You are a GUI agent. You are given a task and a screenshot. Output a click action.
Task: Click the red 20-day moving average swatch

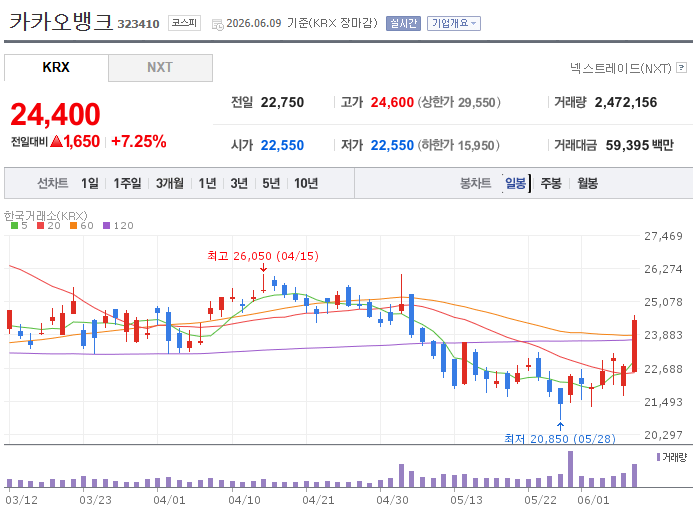pos(41,226)
